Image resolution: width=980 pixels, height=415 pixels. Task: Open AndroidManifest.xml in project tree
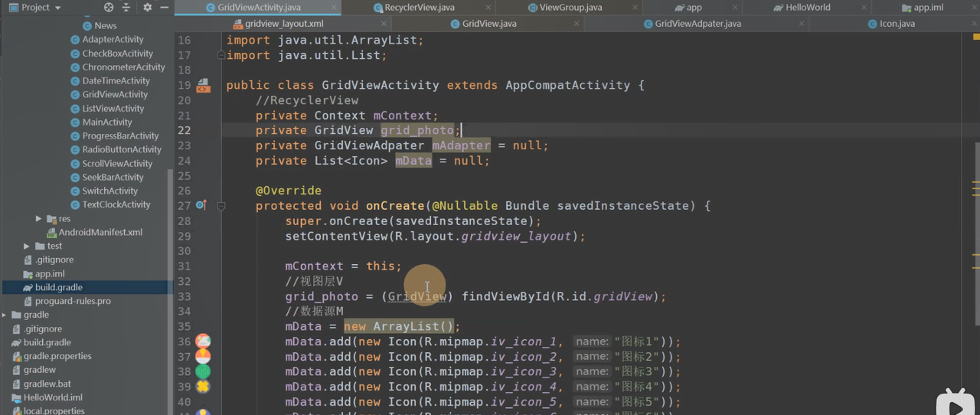(x=100, y=233)
